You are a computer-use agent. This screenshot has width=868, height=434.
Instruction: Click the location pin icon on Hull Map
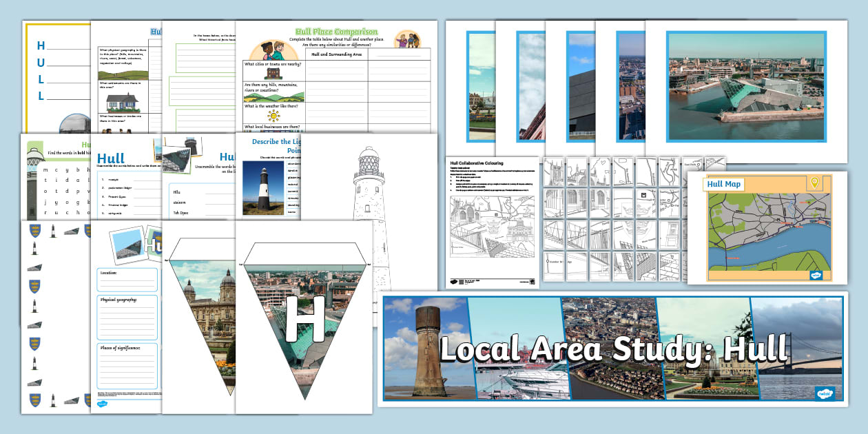(x=814, y=183)
